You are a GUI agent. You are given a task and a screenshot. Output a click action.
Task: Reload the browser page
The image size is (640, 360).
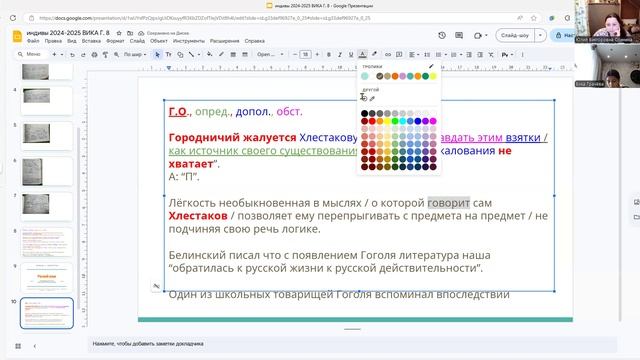click(13, 18)
